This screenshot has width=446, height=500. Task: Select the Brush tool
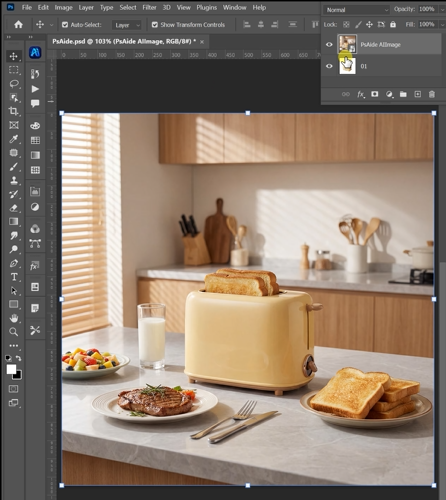14,167
